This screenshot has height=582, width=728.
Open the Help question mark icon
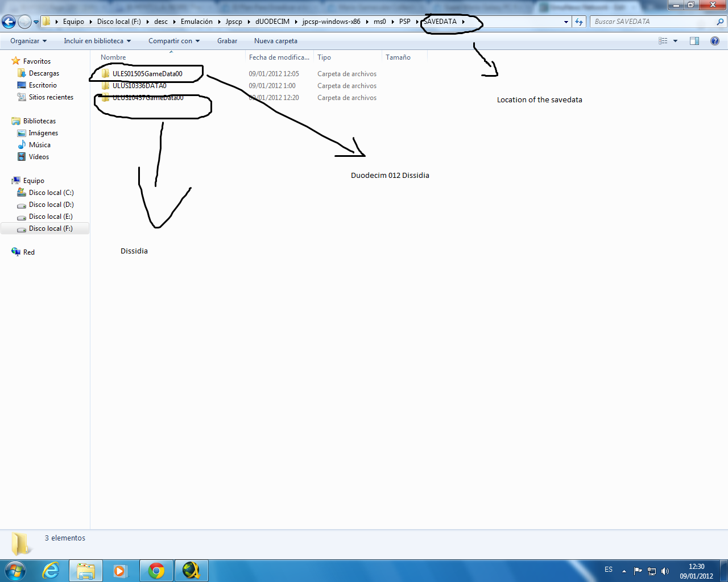pyautogui.click(x=715, y=41)
